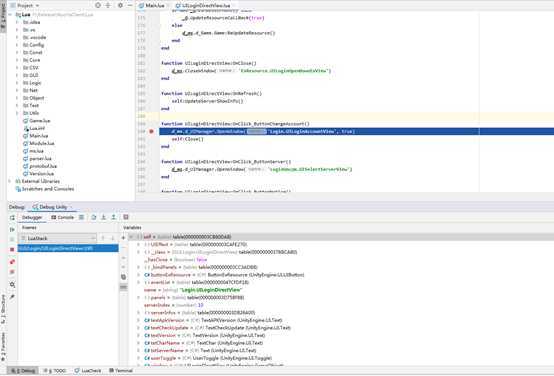Expand the Logic folder in the project tree
The width and height of the screenshot is (554, 376).
click(17, 83)
